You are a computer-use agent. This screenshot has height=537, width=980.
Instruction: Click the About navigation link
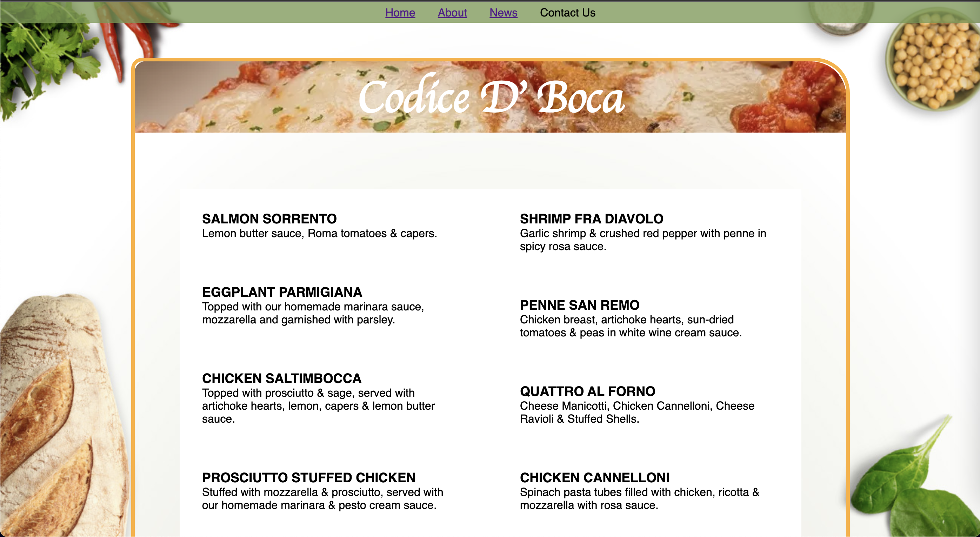coord(452,12)
